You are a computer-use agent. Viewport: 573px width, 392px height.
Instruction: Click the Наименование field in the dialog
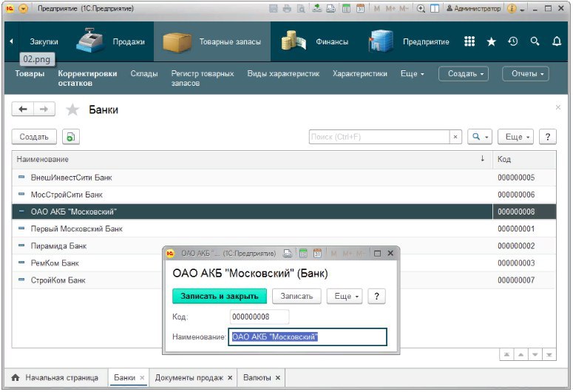coord(308,337)
